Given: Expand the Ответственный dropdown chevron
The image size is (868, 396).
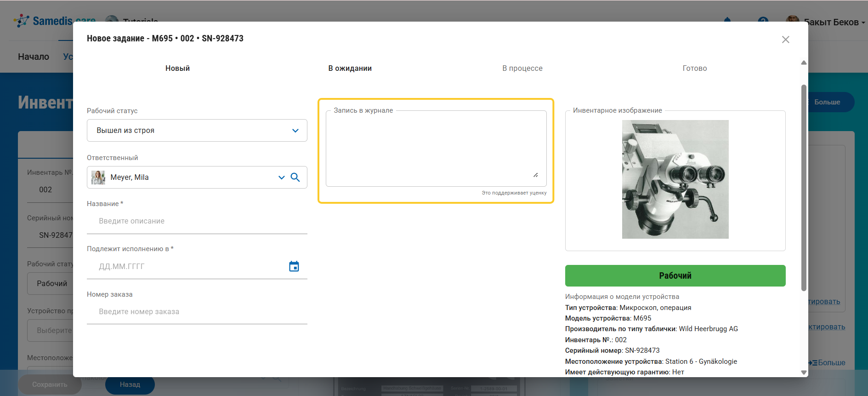Looking at the screenshot, I should click(281, 178).
